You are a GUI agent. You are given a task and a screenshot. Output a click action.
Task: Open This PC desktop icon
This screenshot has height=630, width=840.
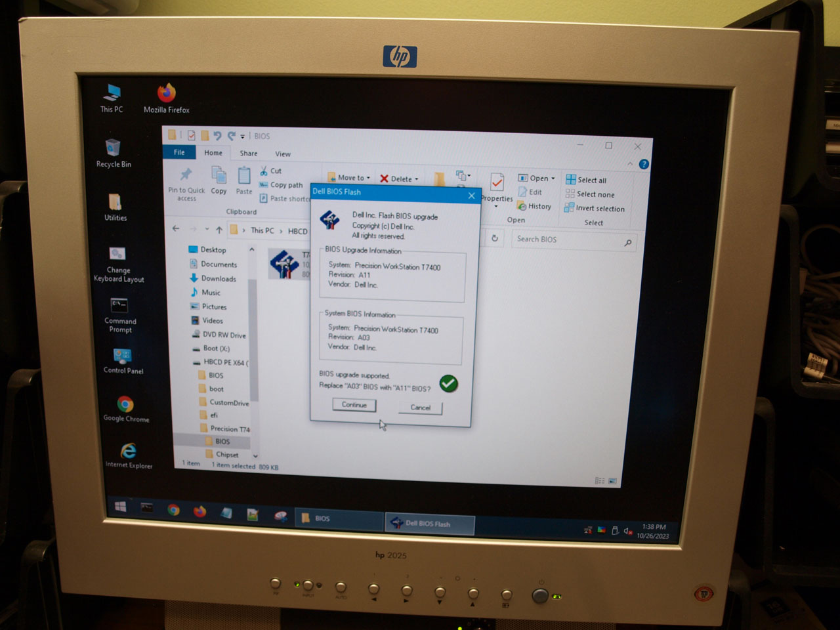[112, 98]
